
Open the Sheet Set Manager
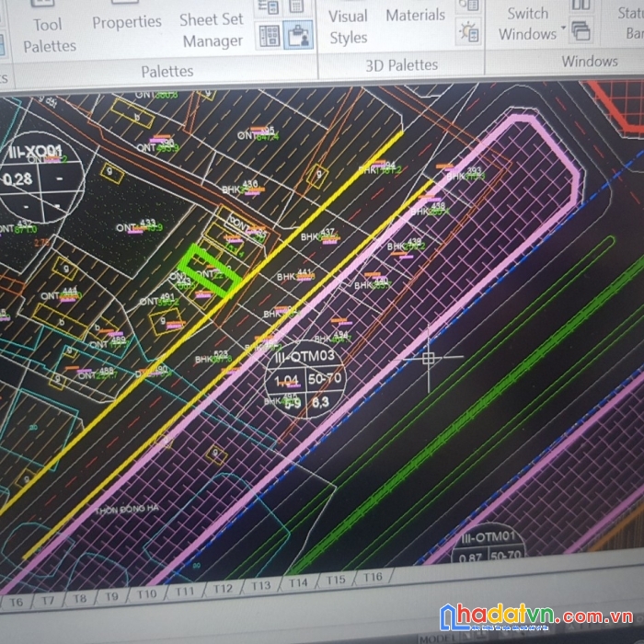tap(212, 30)
